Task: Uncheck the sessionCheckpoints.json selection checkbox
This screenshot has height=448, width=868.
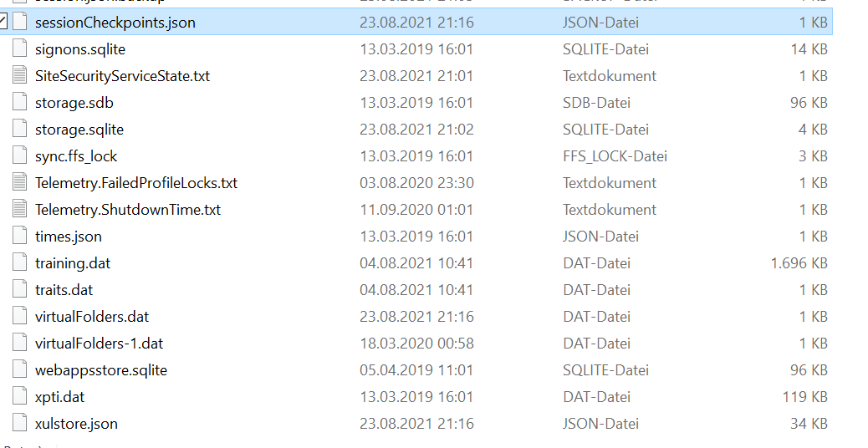Action: pos(3,23)
